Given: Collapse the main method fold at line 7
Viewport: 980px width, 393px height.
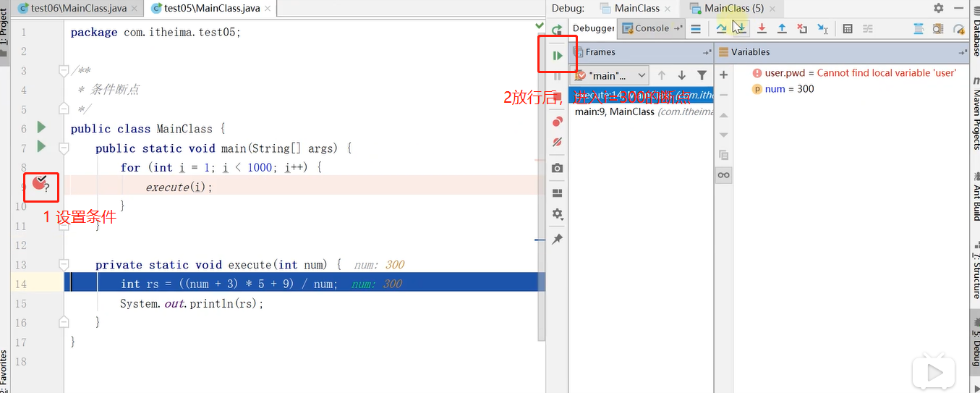Looking at the screenshot, I should pos(64,148).
